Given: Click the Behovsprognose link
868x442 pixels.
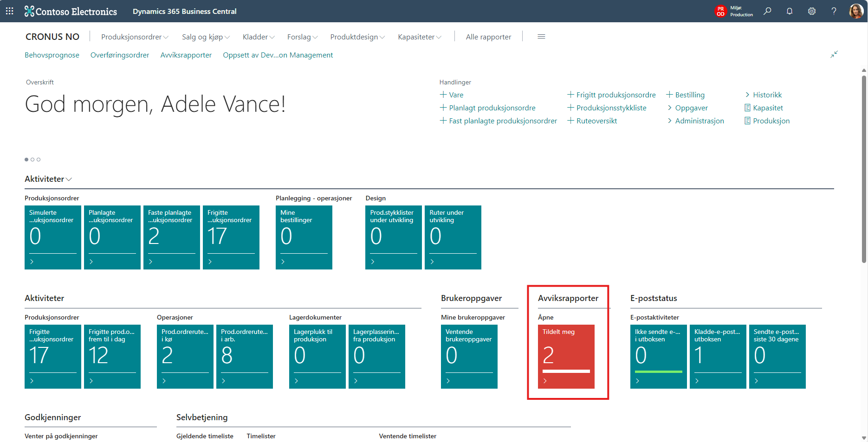Looking at the screenshot, I should click(52, 55).
